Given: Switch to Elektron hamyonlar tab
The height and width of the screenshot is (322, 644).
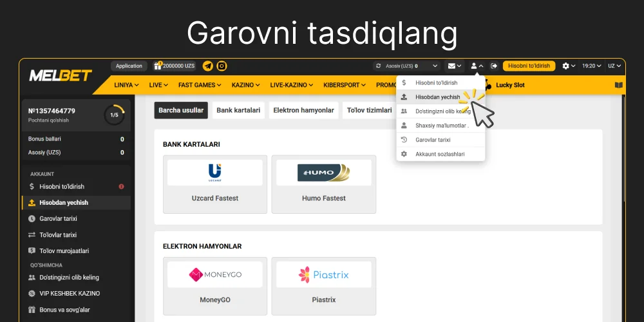Looking at the screenshot, I should tap(303, 110).
